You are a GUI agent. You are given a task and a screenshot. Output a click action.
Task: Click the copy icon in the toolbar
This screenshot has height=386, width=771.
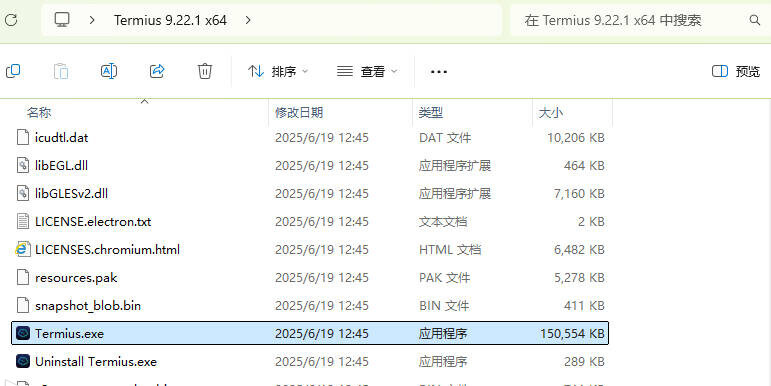pyautogui.click(x=13, y=71)
